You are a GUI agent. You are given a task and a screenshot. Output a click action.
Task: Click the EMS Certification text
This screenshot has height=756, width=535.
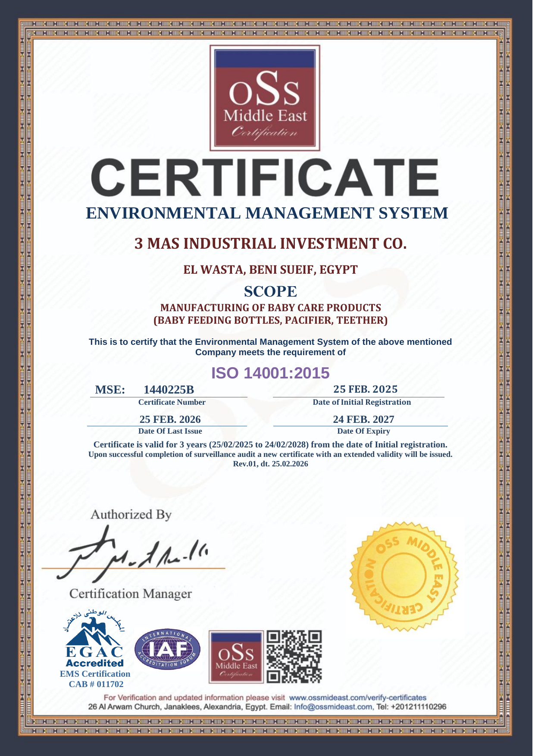(x=95, y=674)
